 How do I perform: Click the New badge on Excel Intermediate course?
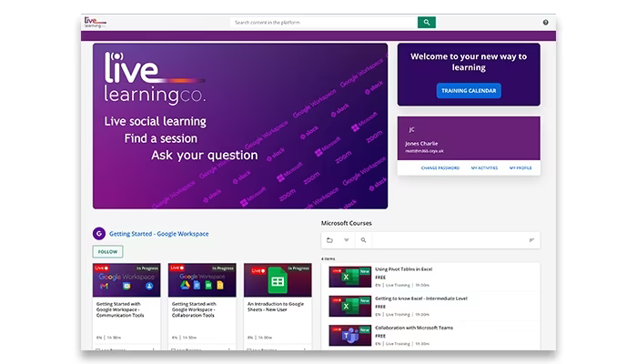(365, 300)
